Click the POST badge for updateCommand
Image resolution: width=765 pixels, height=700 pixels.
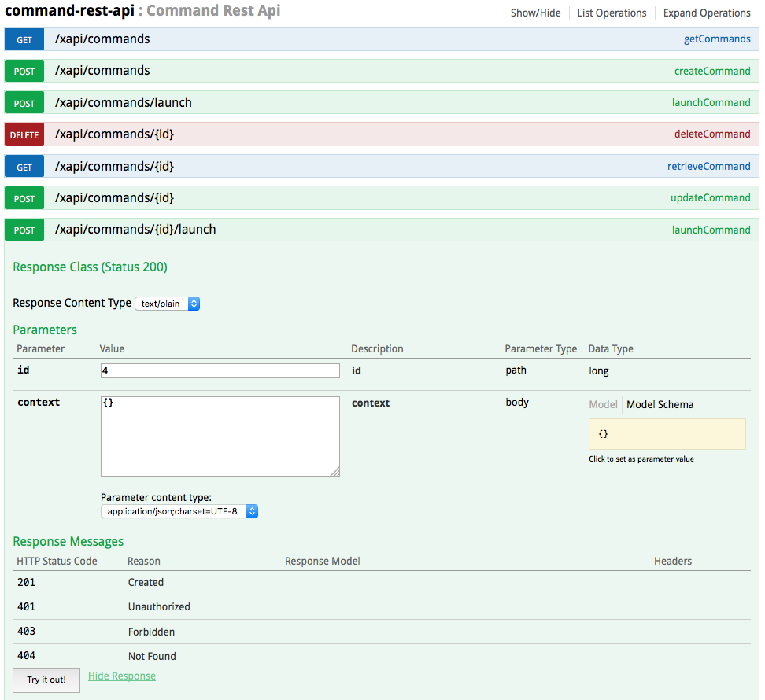(x=24, y=199)
